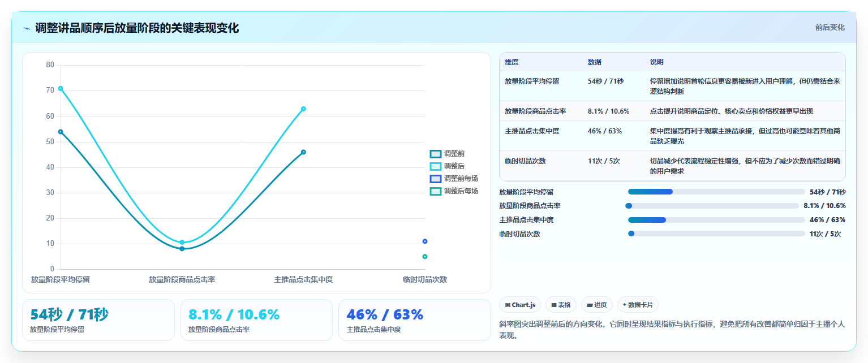Click x-axis label 临时切品次数
This screenshot has width=868, height=363.
[x=425, y=279]
